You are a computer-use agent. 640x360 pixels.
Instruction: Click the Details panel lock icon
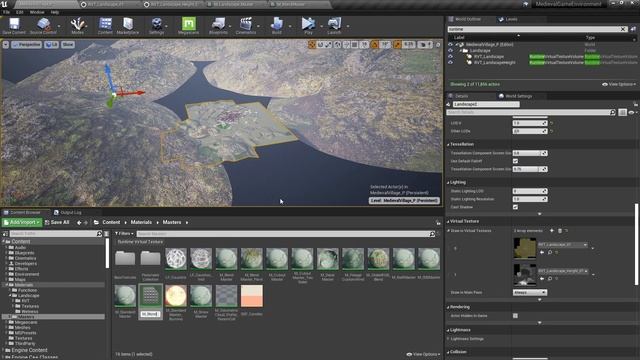(636, 104)
